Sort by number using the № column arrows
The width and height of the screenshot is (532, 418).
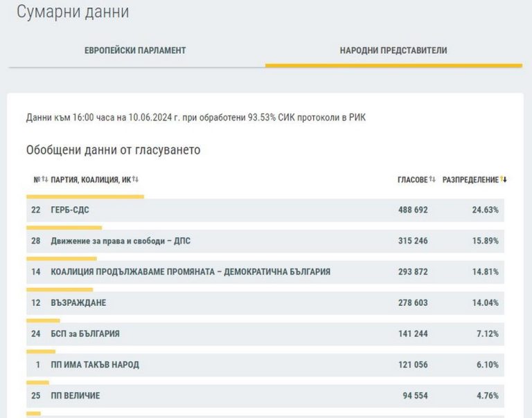tap(44, 180)
